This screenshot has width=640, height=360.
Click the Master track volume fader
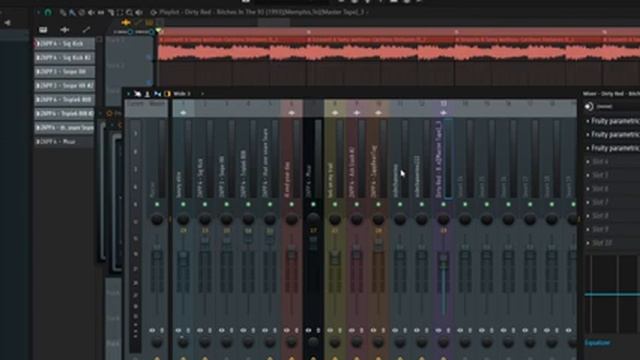click(x=157, y=255)
